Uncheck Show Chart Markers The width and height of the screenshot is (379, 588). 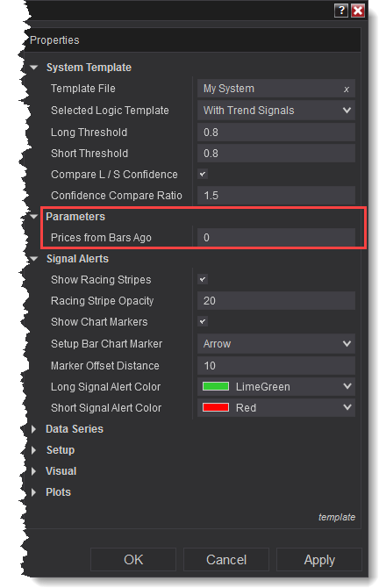203,321
